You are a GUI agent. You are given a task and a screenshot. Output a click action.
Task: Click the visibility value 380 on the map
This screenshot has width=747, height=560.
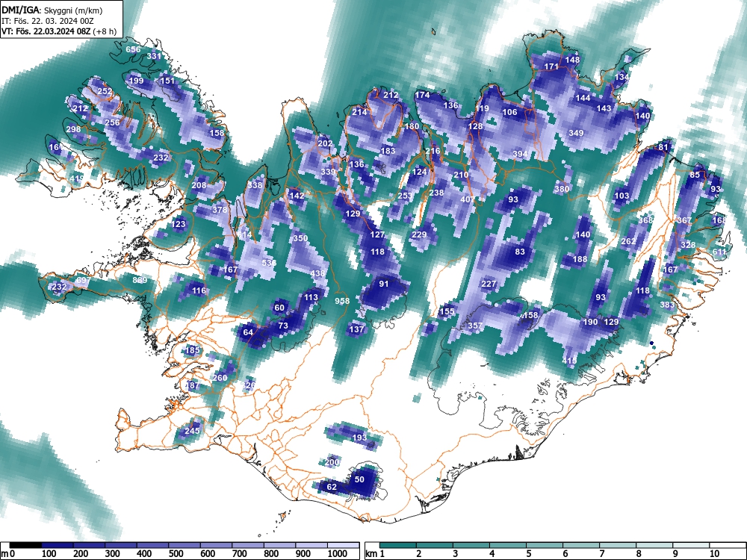coord(562,189)
